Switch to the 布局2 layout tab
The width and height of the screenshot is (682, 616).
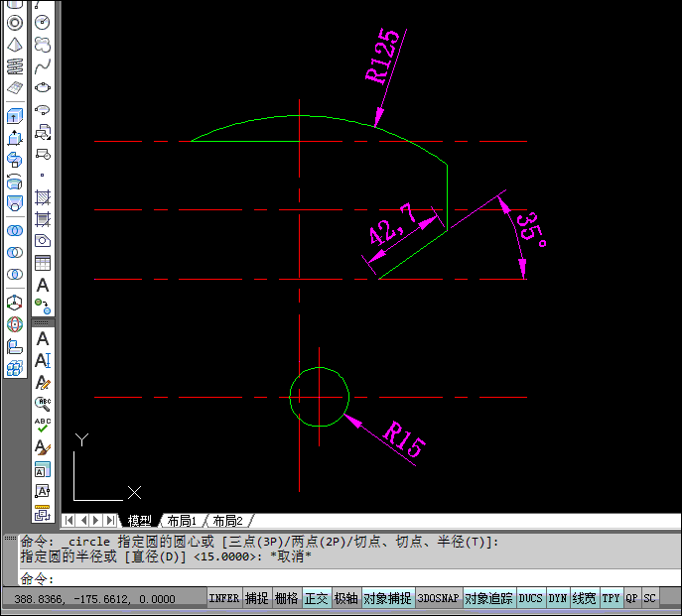pyautogui.click(x=228, y=520)
